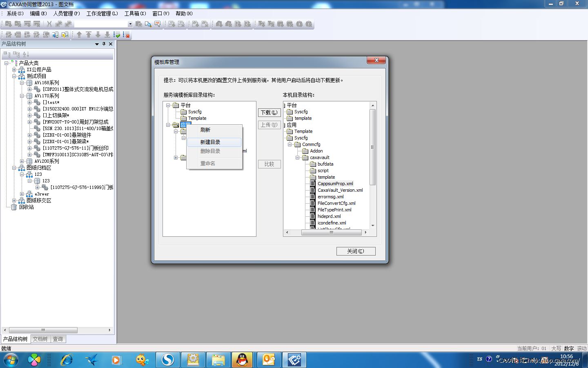This screenshot has width=588, height=368.
Task: Click the magnifier search toolbar icon
Action: 148,24
